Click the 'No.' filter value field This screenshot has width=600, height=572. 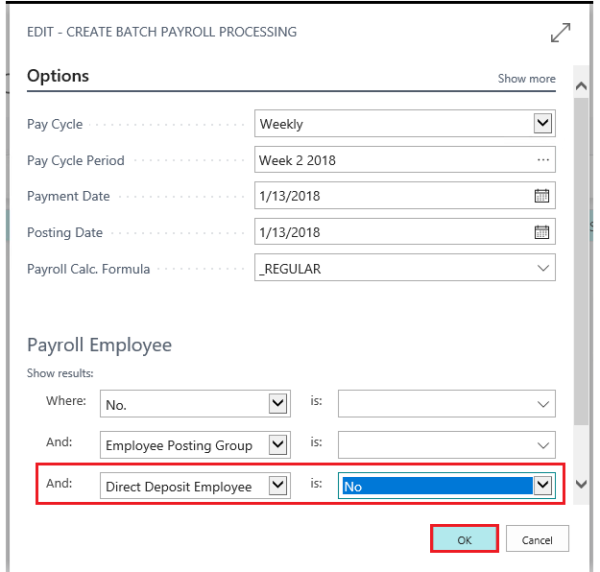click(x=447, y=404)
